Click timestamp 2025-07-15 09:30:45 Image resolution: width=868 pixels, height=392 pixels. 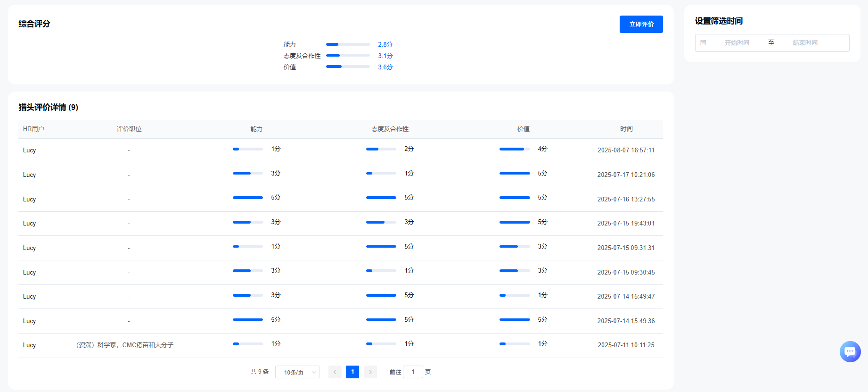tap(626, 273)
